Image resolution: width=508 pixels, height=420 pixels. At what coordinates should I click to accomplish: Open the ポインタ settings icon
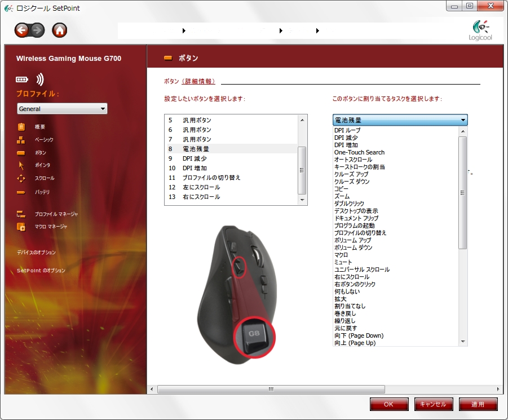click(x=21, y=166)
